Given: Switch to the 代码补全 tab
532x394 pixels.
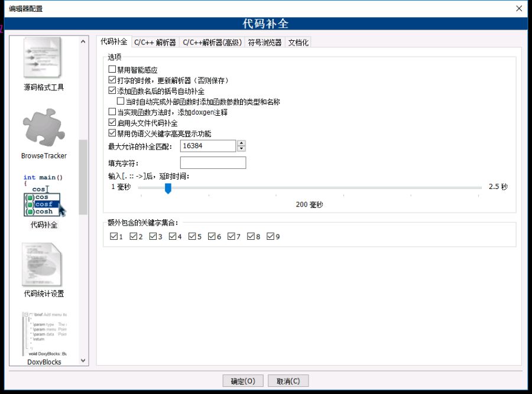Looking at the screenshot, I should coord(114,41).
